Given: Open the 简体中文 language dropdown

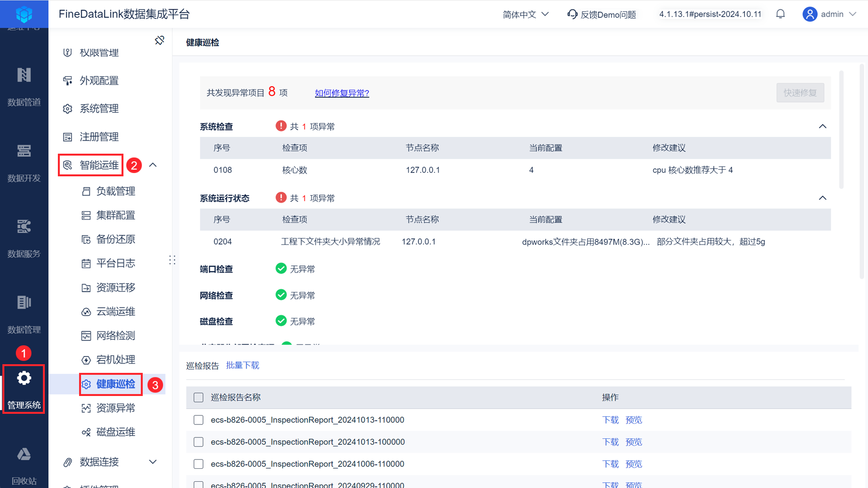Looking at the screenshot, I should (526, 14).
